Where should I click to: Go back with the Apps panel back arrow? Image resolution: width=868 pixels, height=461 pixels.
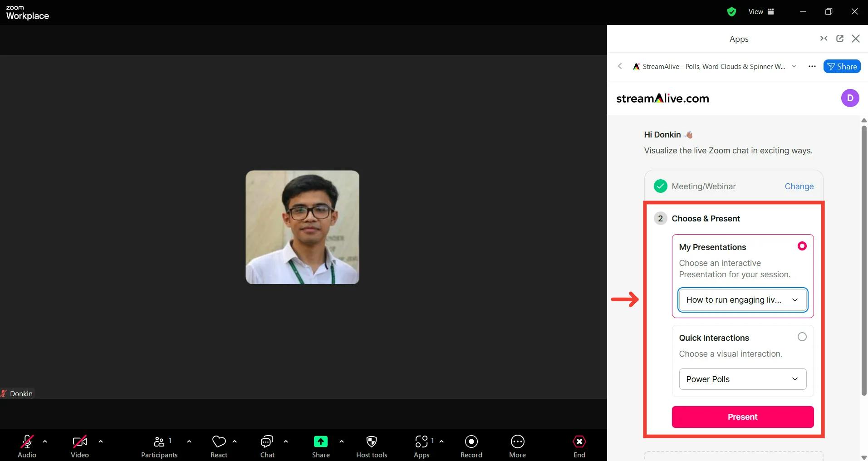pos(620,66)
